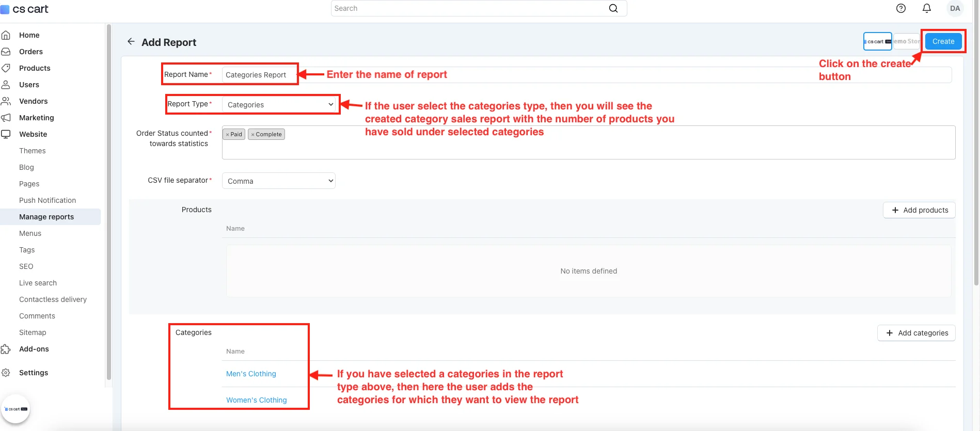Remove the Complete status tag
The width and height of the screenshot is (980, 431).
[252, 135]
